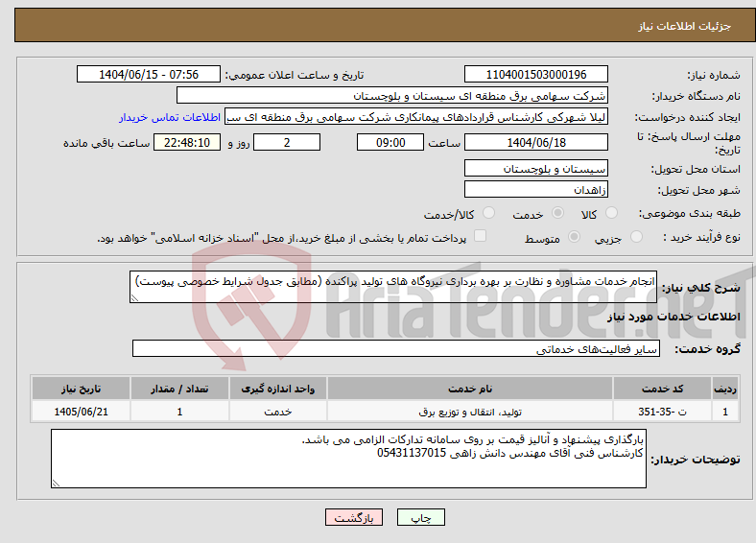756x543 pixels.
Task: Click service name cell تولید، انتقال و توزیع برق
Action: (470, 412)
